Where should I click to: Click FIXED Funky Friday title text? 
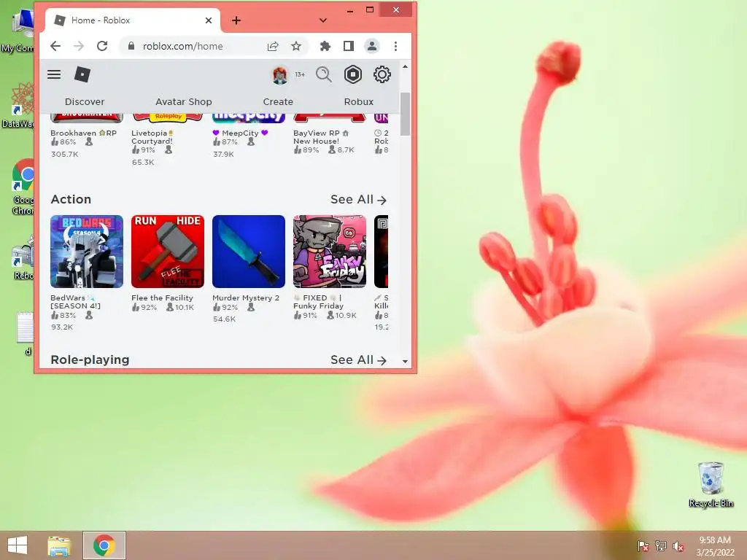coord(318,302)
